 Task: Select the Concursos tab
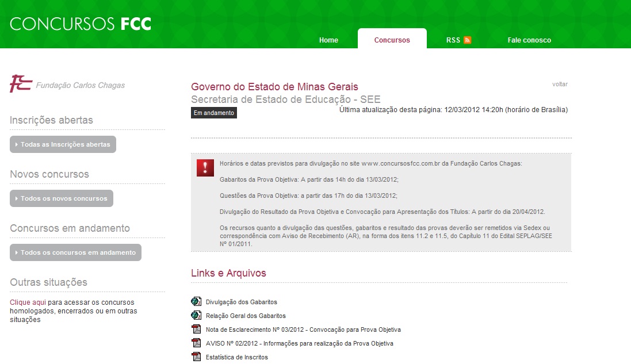(x=392, y=40)
